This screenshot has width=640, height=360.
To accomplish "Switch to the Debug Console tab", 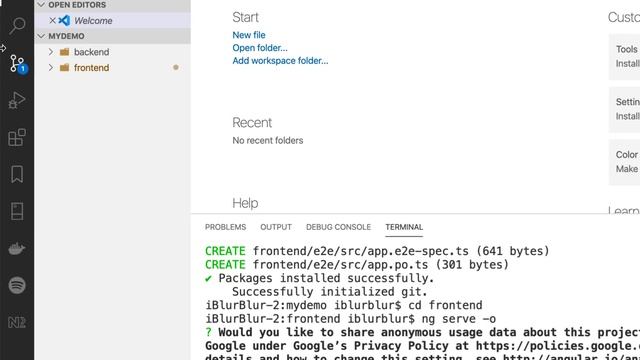I will click(x=338, y=227).
